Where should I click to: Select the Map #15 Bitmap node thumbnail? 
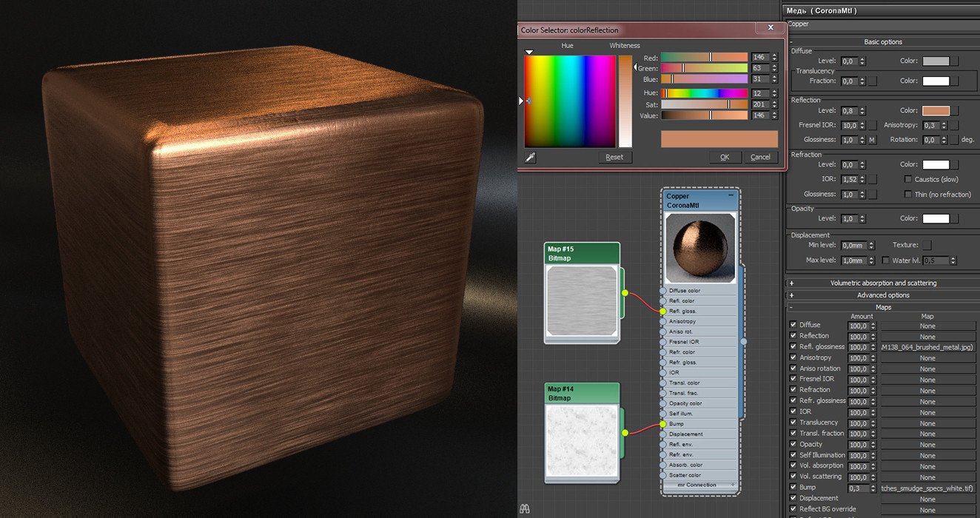[582, 293]
